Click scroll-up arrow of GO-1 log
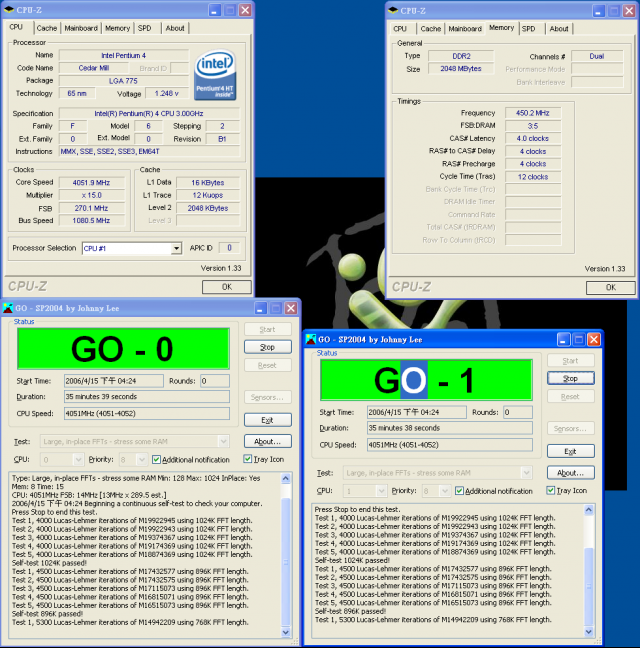The image size is (640, 648). click(589, 510)
